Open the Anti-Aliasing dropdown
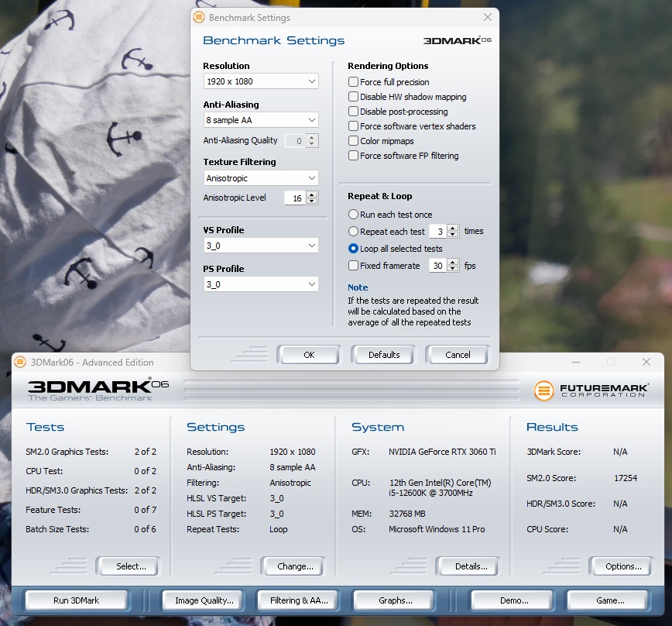The width and height of the screenshot is (672, 626). pos(261,120)
